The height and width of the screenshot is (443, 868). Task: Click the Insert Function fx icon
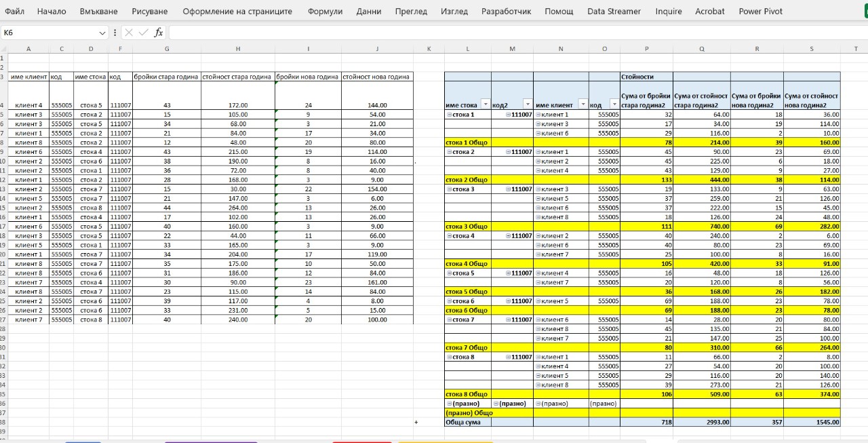click(159, 33)
